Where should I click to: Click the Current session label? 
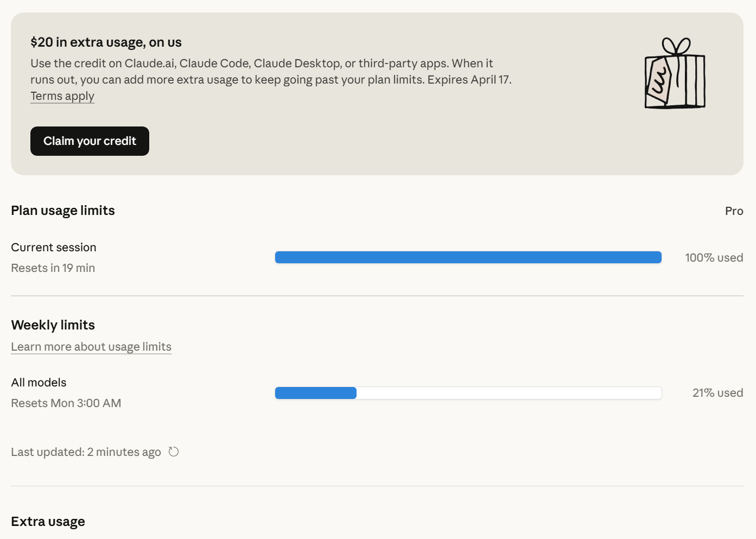click(x=54, y=248)
